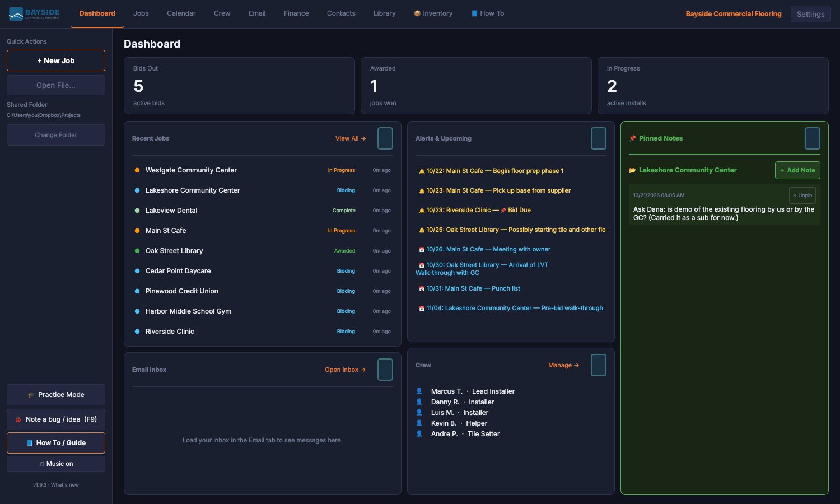Screen dimensions: 840x504
Task: Click the blank square button in Crew panel header
Action: click(x=599, y=365)
